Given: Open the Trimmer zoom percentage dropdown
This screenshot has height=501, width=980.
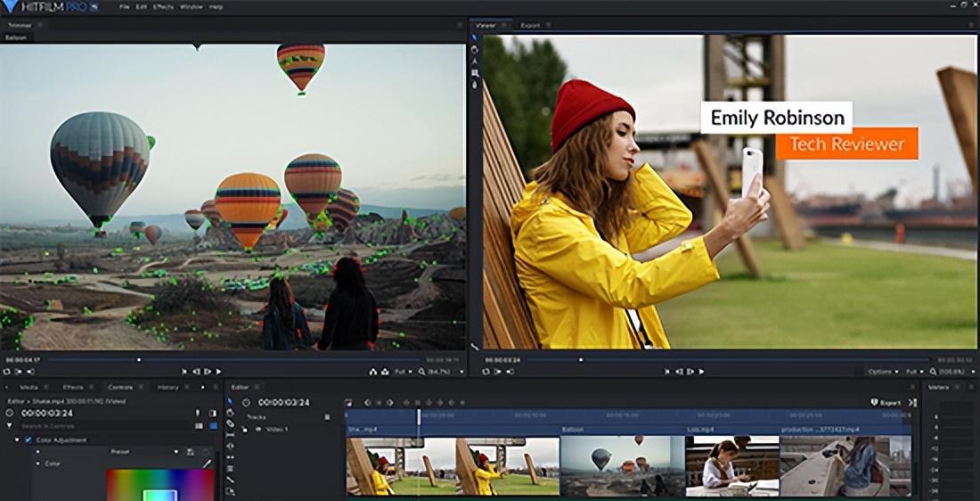Looking at the screenshot, I should tap(445, 372).
